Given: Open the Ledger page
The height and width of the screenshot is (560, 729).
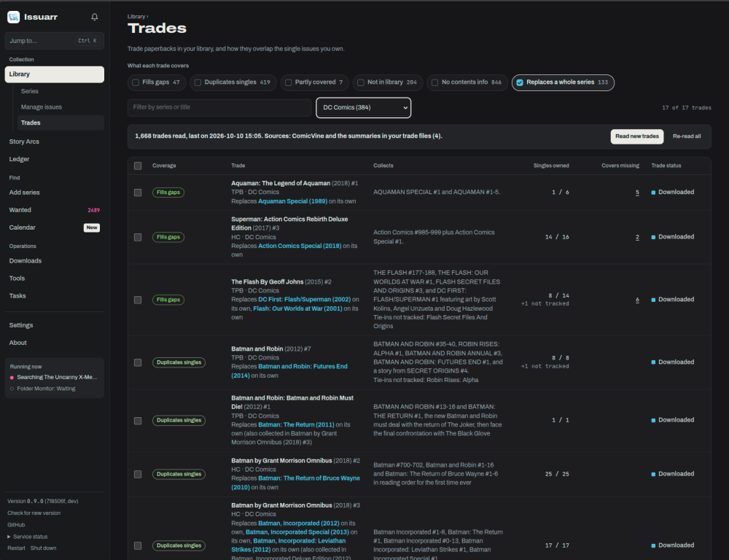Looking at the screenshot, I should point(19,159).
